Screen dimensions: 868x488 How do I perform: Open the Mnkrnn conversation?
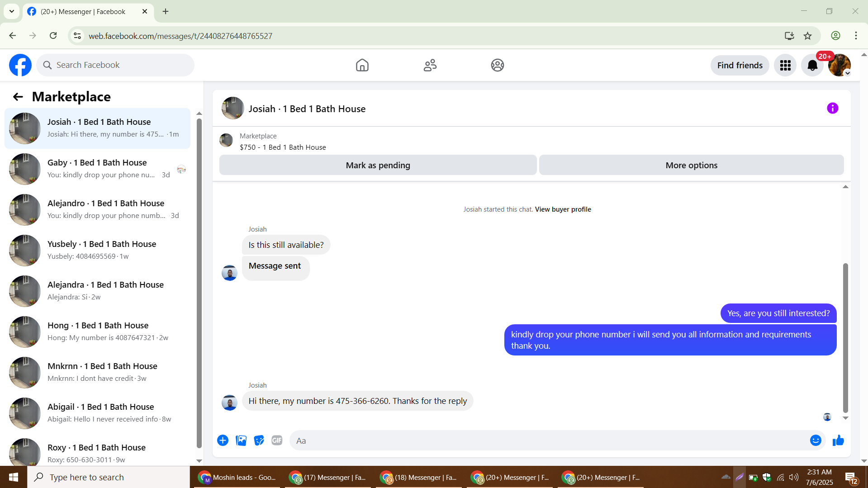(97, 373)
